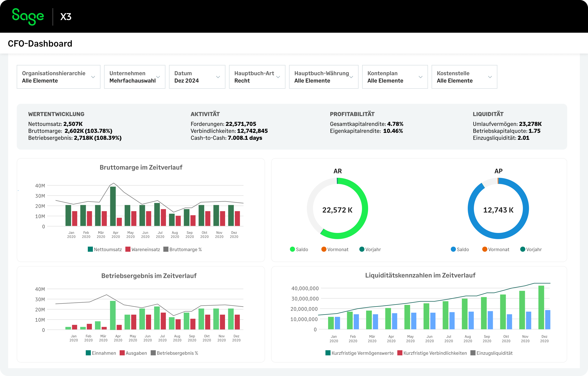The image size is (588, 376).
Task: Open the Hauptbuch-Währung filter chevron
Action: pyautogui.click(x=351, y=77)
